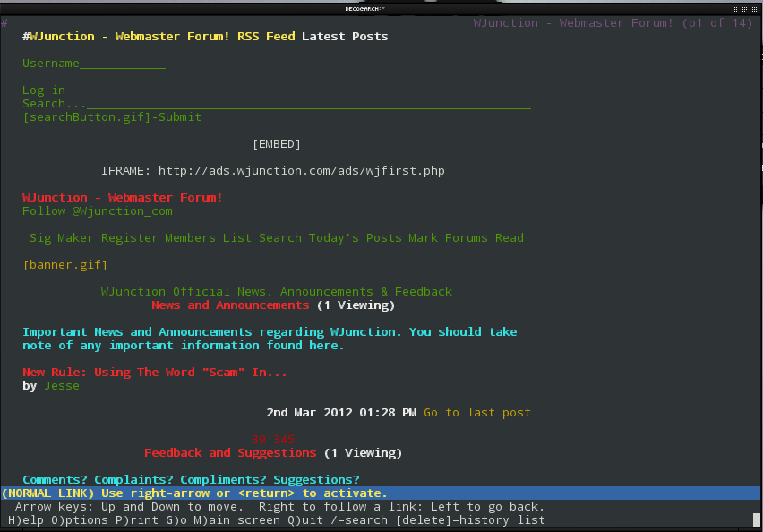Click Follow @Wjunction_com link

[97, 211]
